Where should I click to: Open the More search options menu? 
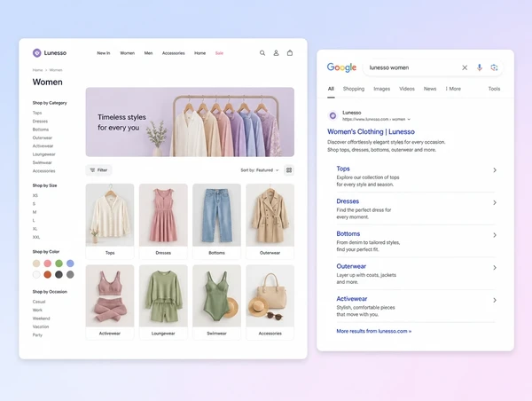(x=453, y=89)
